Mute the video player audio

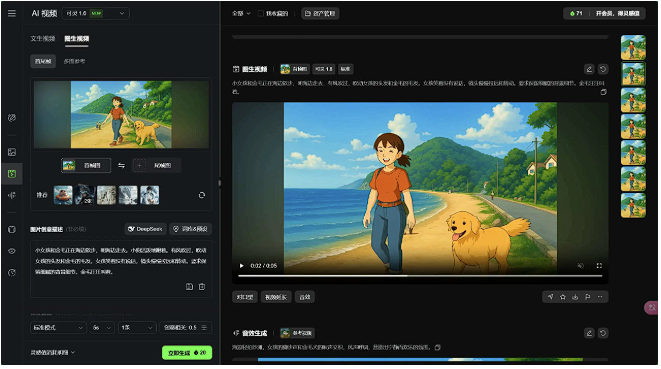tap(580, 266)
